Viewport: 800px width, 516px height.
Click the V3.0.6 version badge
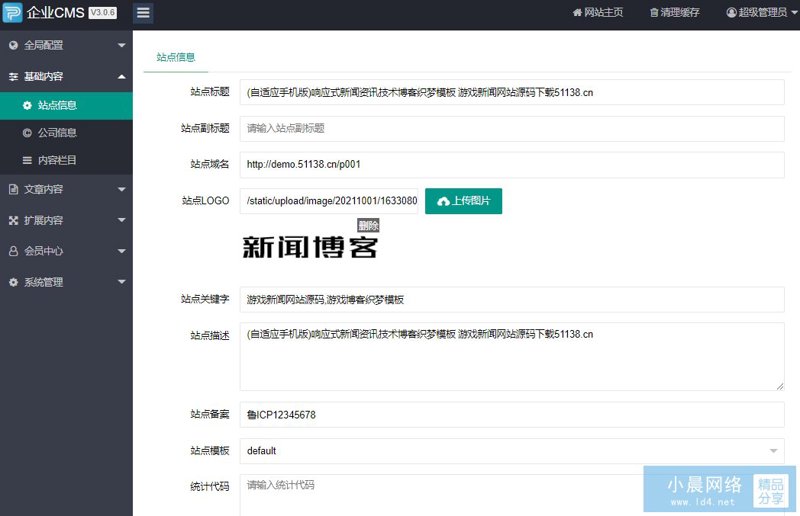(103, 12)
